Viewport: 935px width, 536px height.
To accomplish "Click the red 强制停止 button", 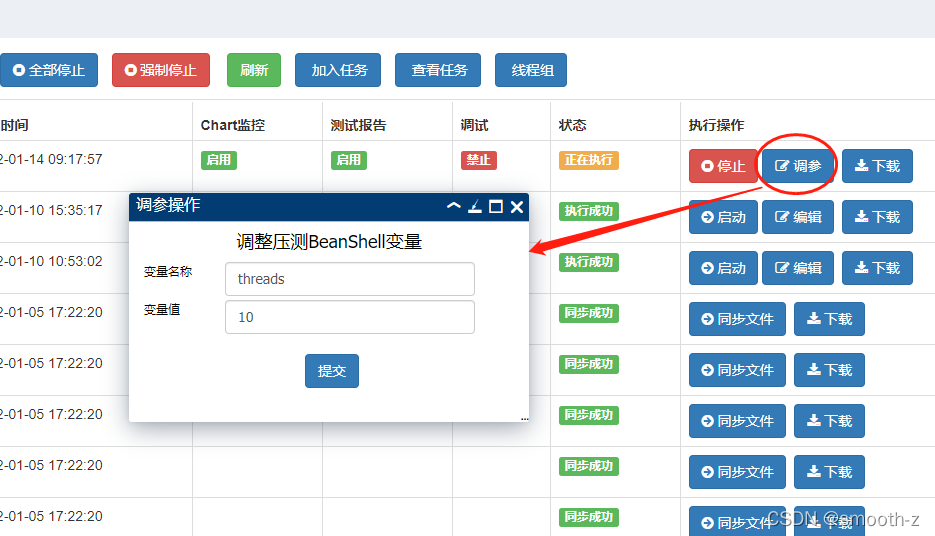I will [x=161, y=70].
